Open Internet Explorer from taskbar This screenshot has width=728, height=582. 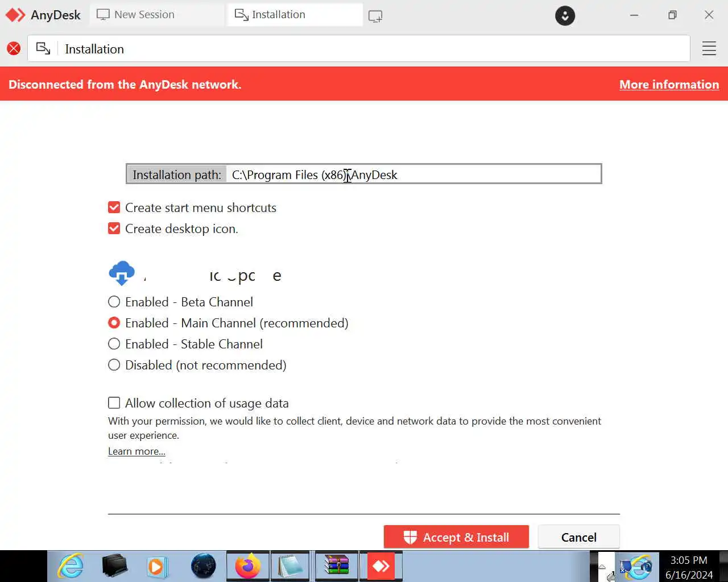(71, 566)
